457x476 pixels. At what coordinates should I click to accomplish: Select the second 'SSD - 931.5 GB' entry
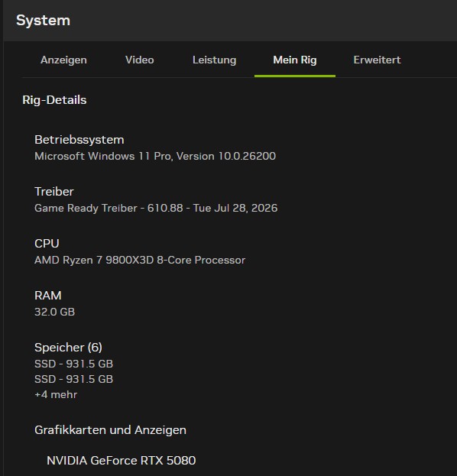coord(74,379)
